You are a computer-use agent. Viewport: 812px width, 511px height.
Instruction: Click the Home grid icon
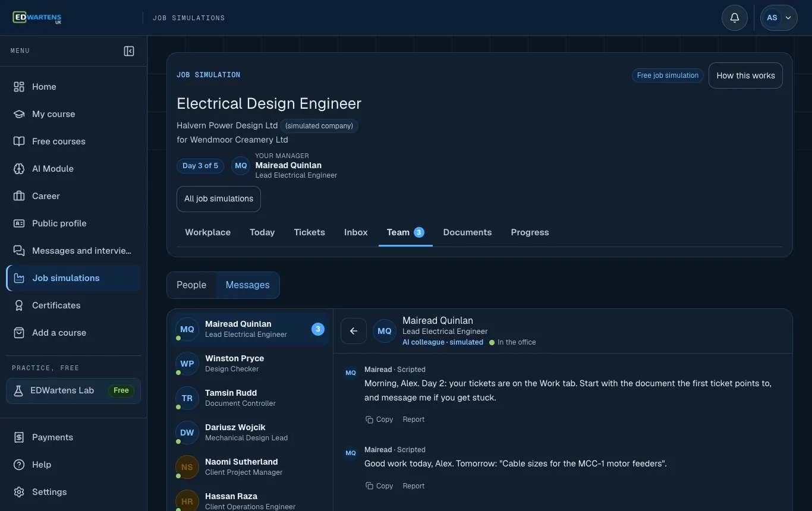coord(19,87)
